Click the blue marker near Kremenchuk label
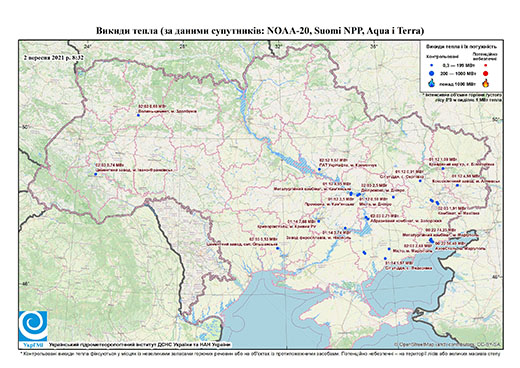This screenshot has height=368, width=520. (x=319, y=169)
